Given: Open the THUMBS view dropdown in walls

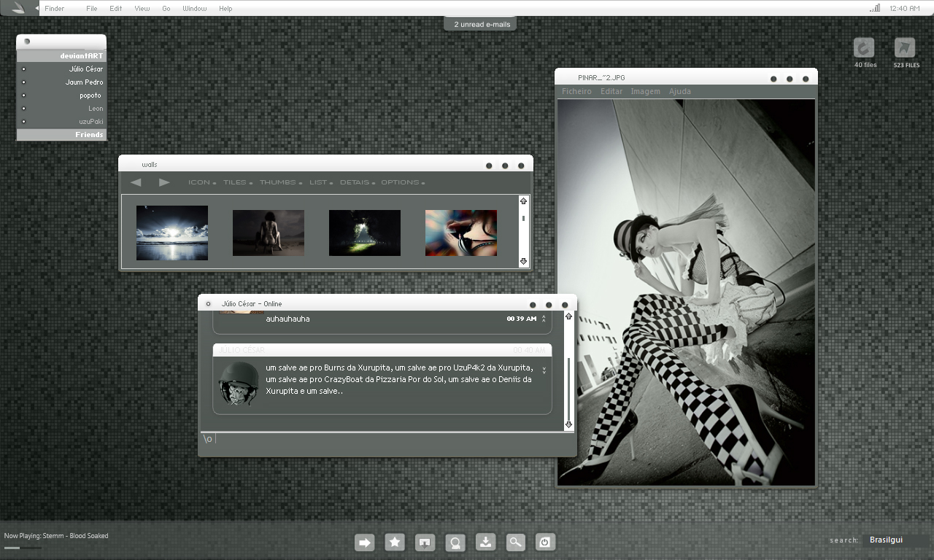Looking at the screenshot, I should coord(281,182).
